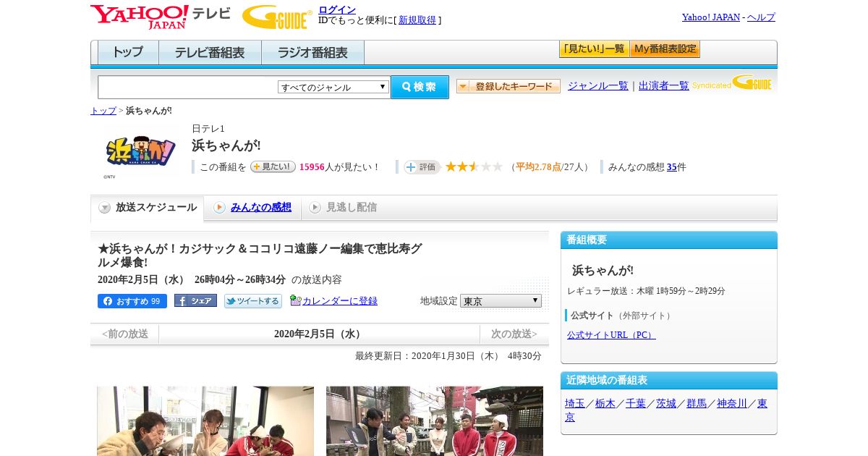Run the 検索 search button
Viewport: 868px width, 456px height.
420,87
